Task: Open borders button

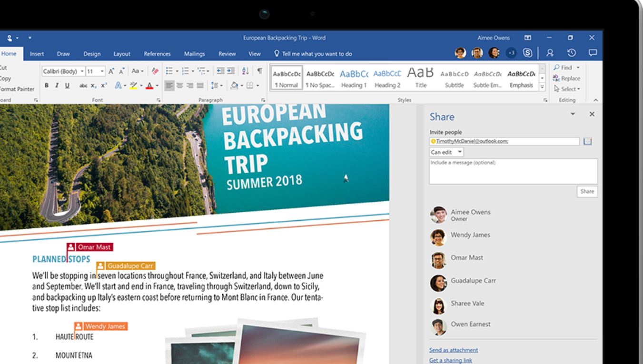Action: pyautogui.click(x=250, y=86)
